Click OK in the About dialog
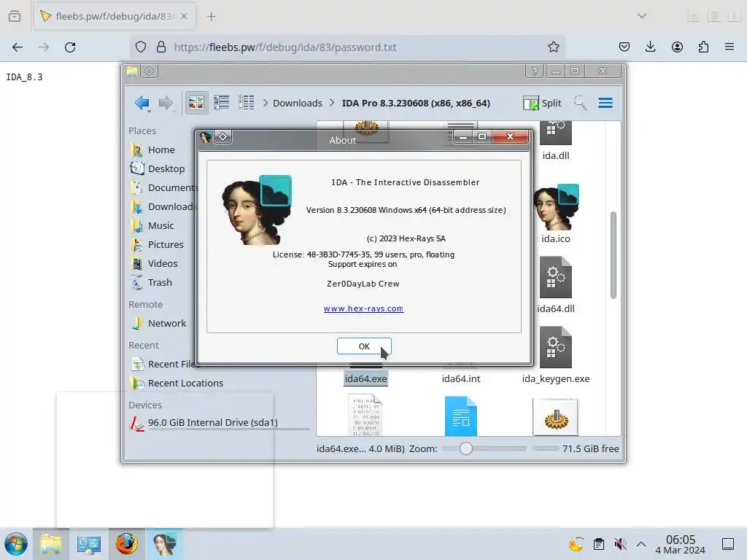This screenshot has width=747, height=560. [364, 346]
